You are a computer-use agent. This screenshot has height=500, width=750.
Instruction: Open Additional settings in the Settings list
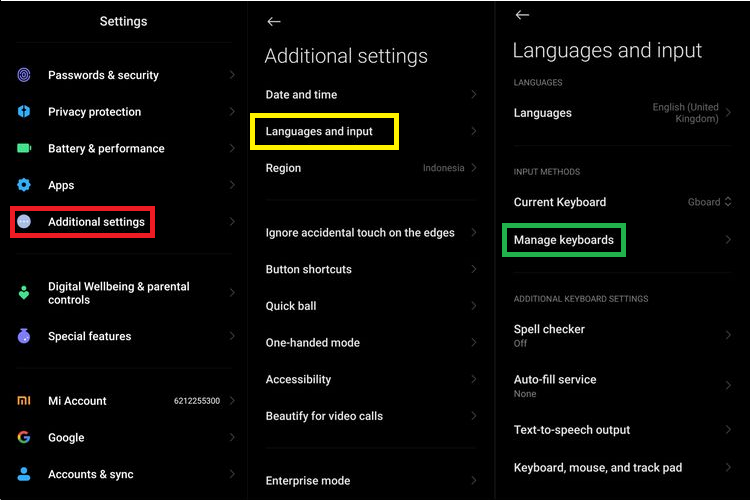tap(123, 222)
